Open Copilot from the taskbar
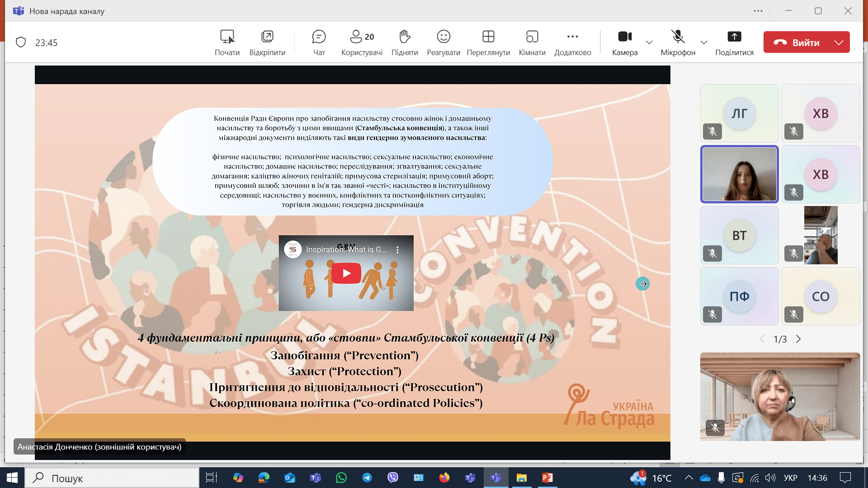868x488 pixels. click(x=238, y=478)
